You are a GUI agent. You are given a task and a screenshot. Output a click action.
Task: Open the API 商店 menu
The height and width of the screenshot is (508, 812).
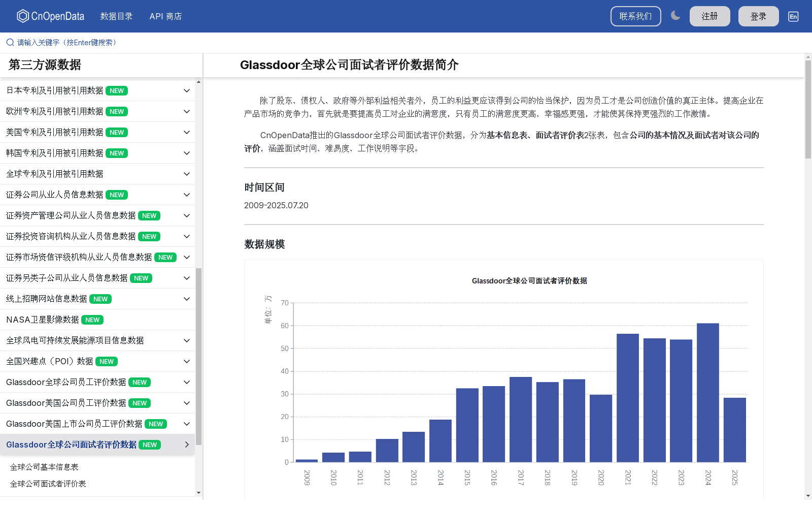[165, 16]
